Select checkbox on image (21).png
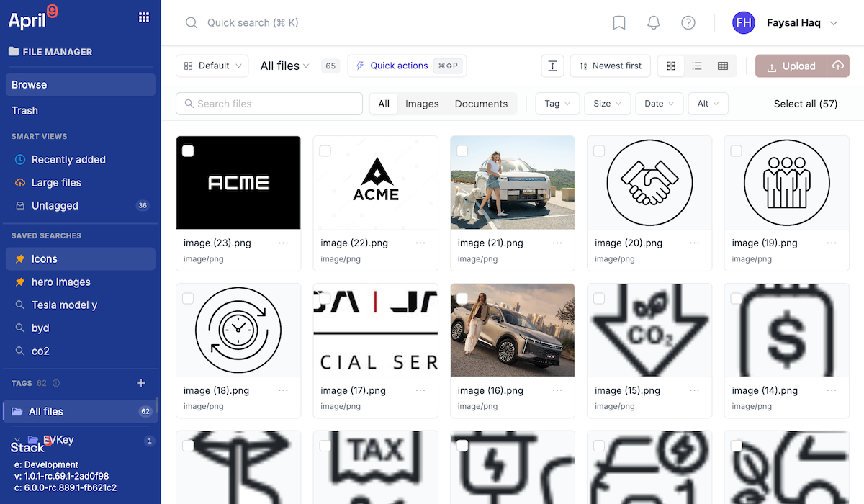The width and height of the screenshot is (864, 504). pos(462,150)
